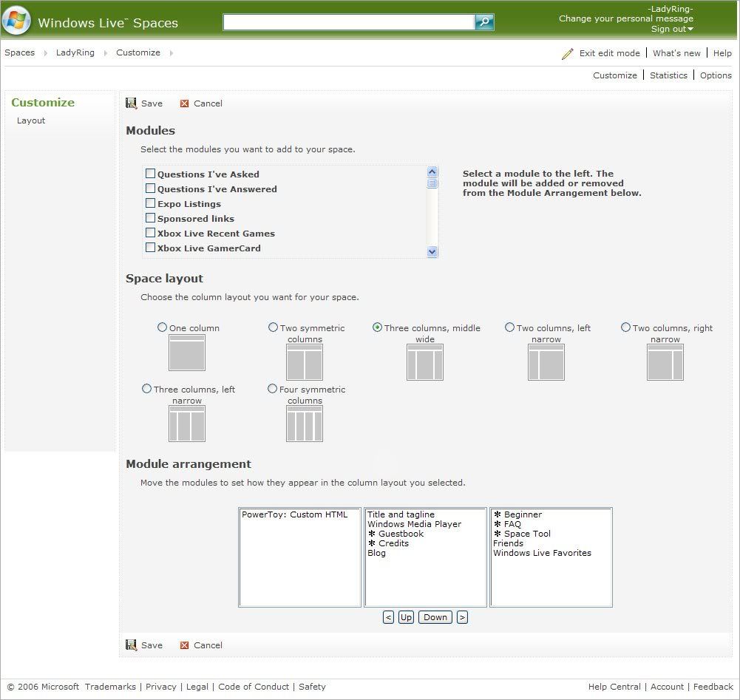
Task: Open the Sign out dropdown arrow
Action: tap(690, 30)
